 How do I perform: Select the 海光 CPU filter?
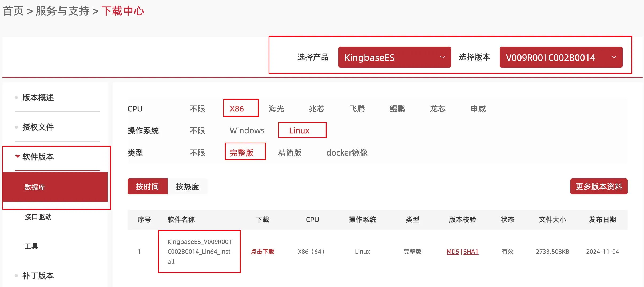276,108
